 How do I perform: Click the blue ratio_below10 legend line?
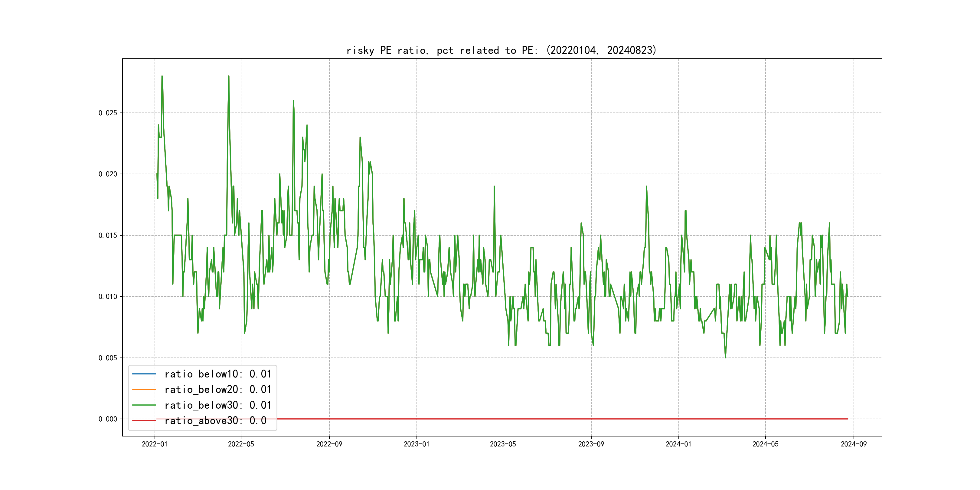tap(144, 374)
